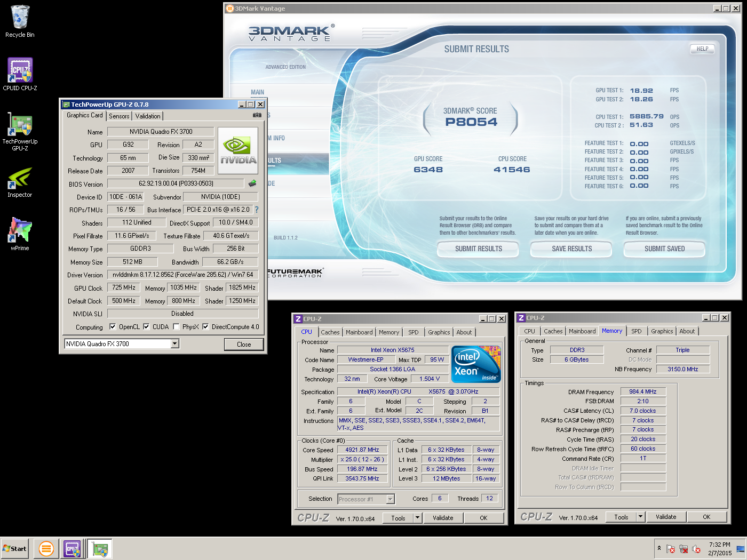The image size is (747, 560).
Task: Launch TechPowerUp GPU-Z desktop shortcut
Action: click(x=20, y=131)
